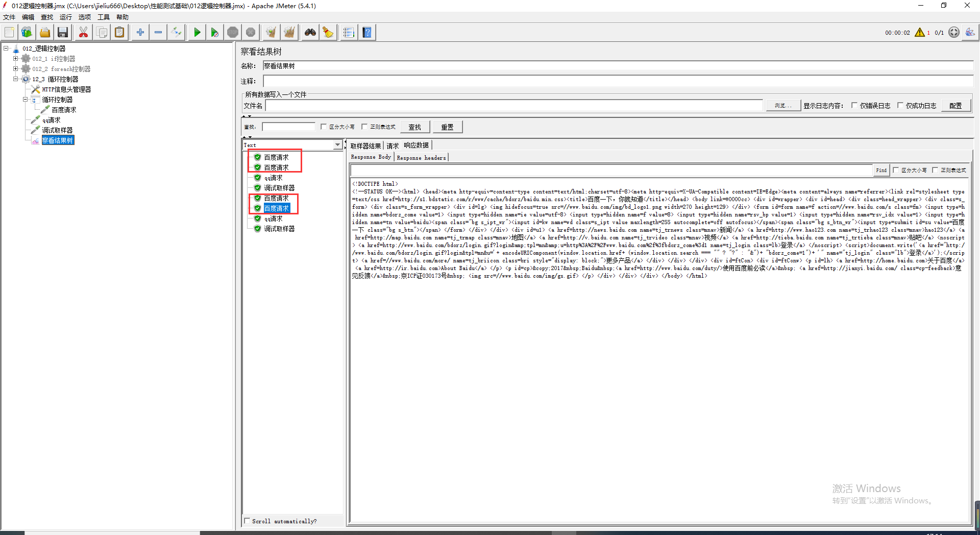
Task: Toggle Scroll automatically checkbox
Action: (247, 521)
